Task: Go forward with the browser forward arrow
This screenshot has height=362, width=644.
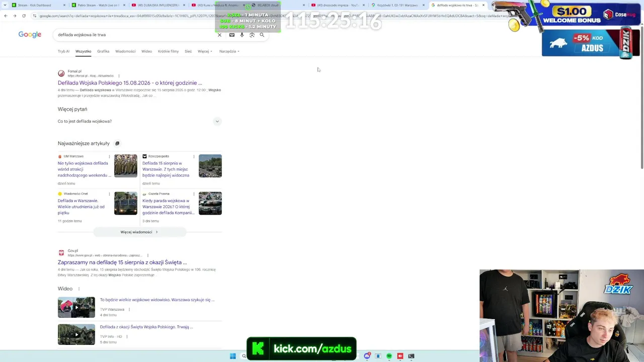Action: 15,16
